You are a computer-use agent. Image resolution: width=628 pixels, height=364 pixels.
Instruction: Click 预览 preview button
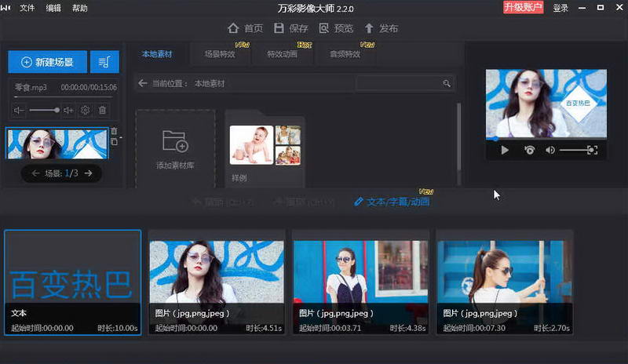coord(336,28)
